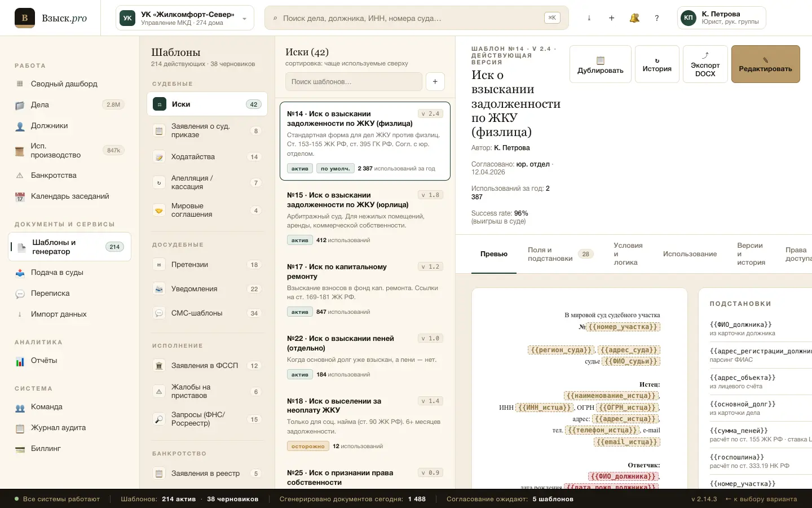This screenshot has height=508, width=812.
Task: Click the «к выбору варианта» link
Action: (761, 499)
